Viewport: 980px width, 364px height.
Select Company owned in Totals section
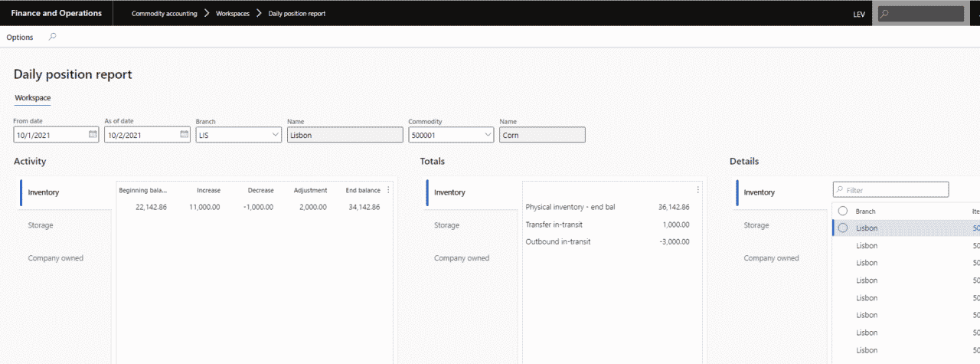(462, 258)
